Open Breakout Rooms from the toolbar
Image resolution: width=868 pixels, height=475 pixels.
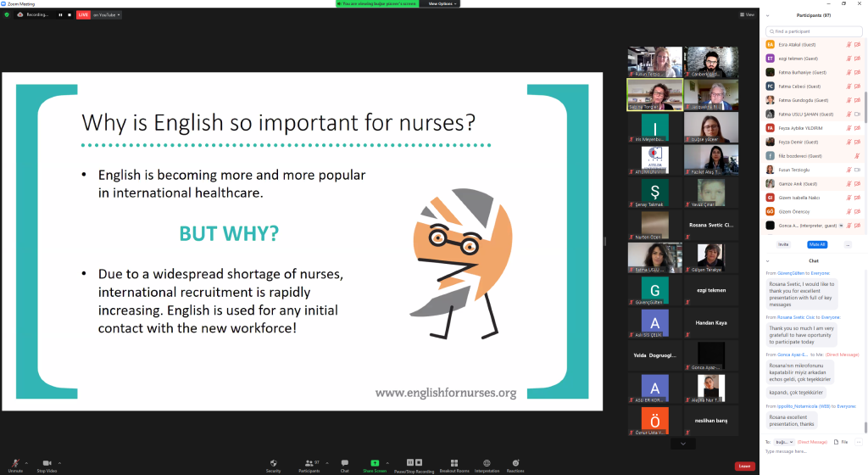click(454, 463)
